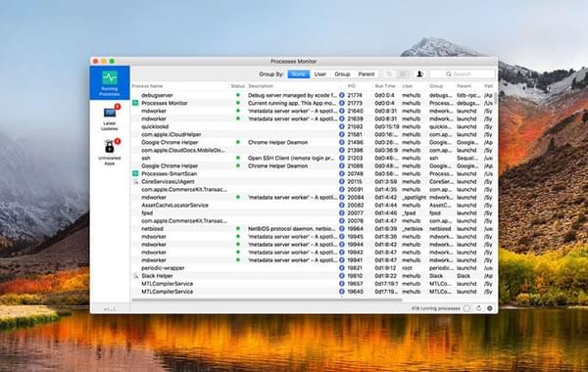
Task: Select the fpsd process name
Action: [147, 212]
